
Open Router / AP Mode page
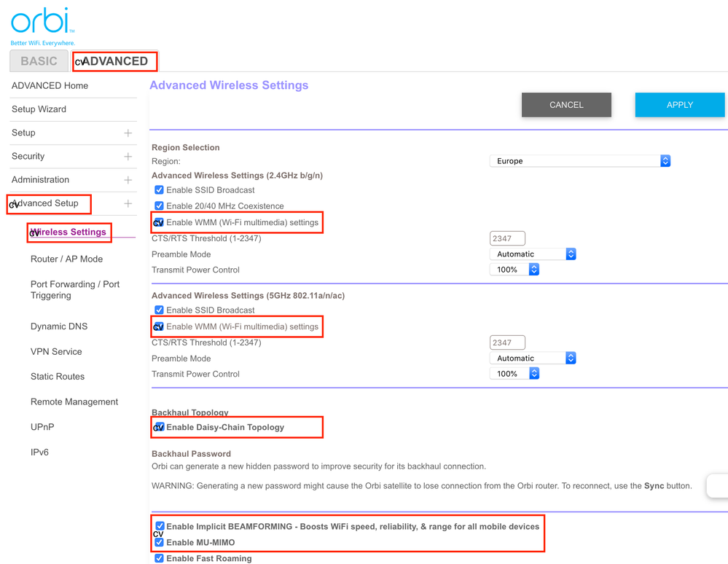66,259
